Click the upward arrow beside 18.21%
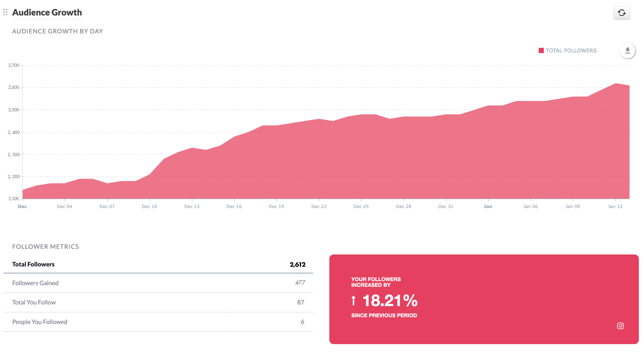This screenshot has width=644, height=352. click(x=353, y=300)
